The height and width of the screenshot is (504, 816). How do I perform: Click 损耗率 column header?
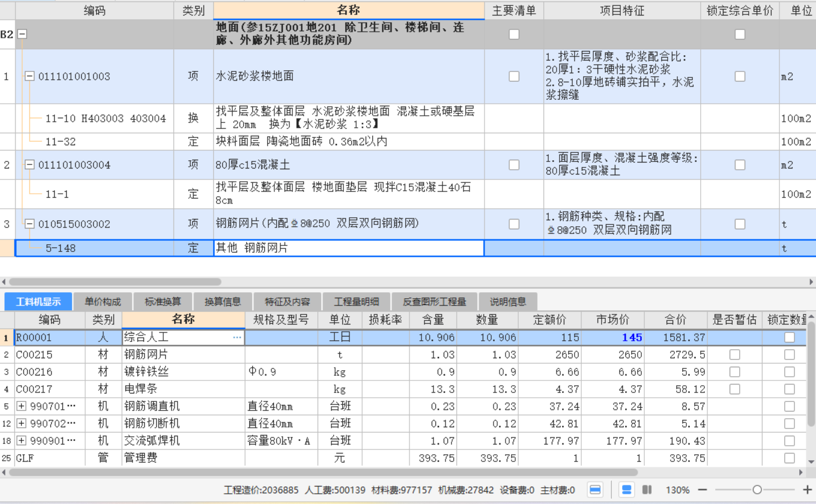click(385, 320)
